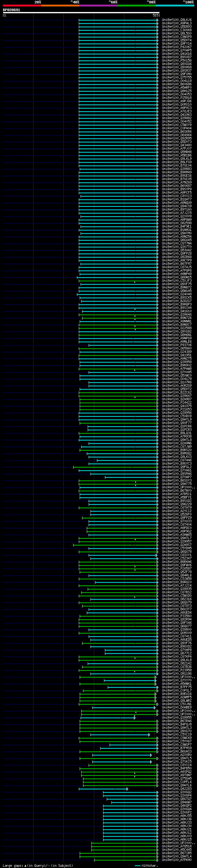Click the cyan ~100% identity legend segment
The height and width of the screenshot is (868, 197).
175,6
